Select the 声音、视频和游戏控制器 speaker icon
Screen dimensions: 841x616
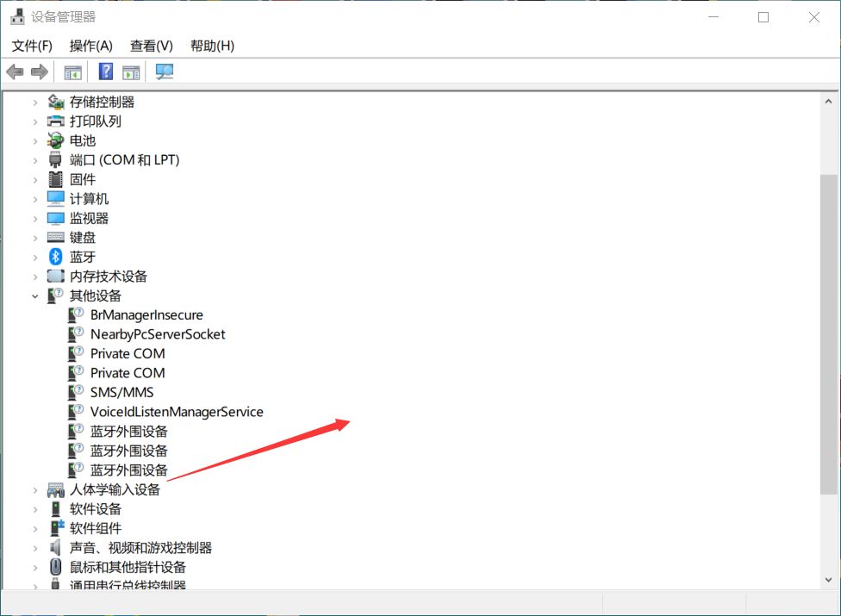tap(55, 547)
